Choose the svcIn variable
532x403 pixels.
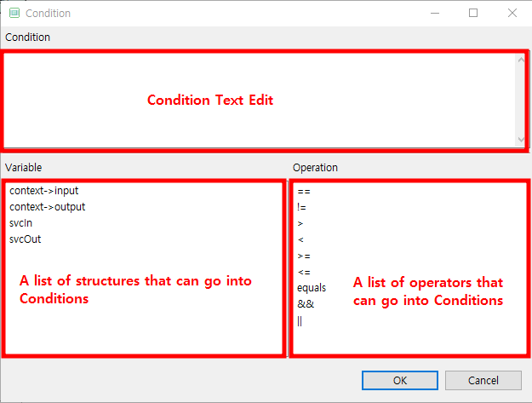click(21, 223)
